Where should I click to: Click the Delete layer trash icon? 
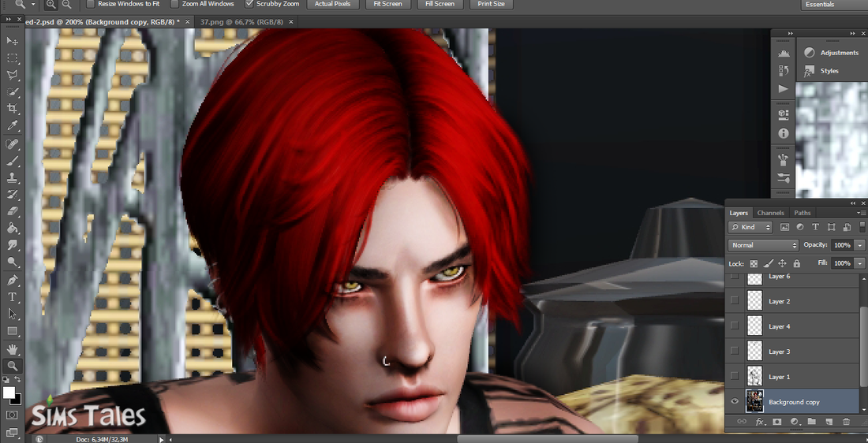pos(846,422)
